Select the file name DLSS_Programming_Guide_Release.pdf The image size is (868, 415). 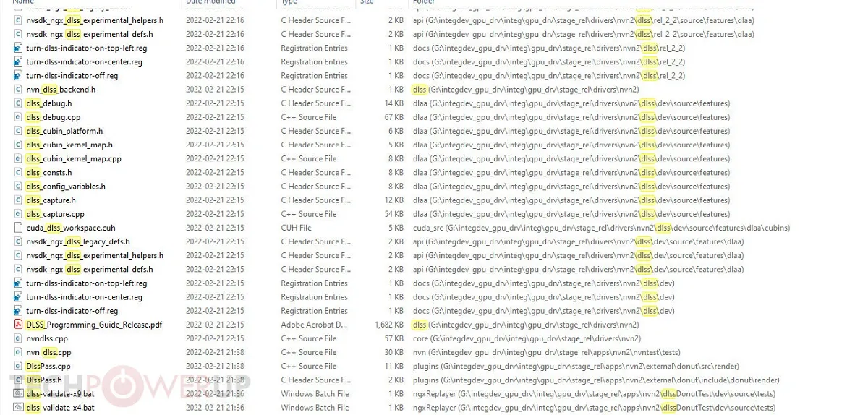click(x=94, y=325)
